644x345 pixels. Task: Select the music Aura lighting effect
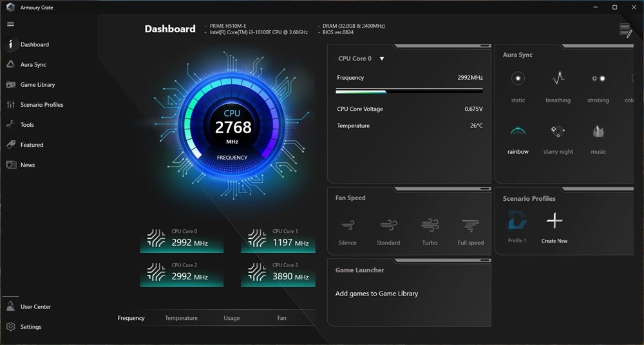click(598, 132)
